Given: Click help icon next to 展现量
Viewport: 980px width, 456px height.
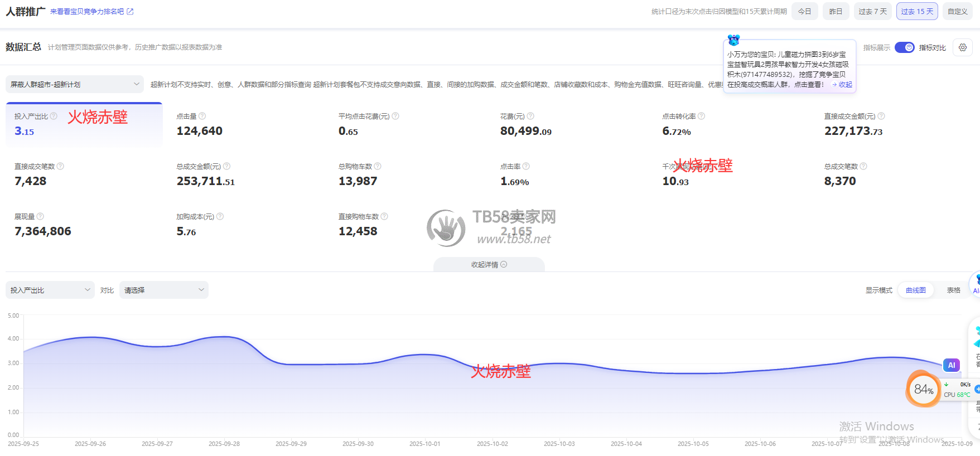Looking at the screenshot, I should [40, 216].
